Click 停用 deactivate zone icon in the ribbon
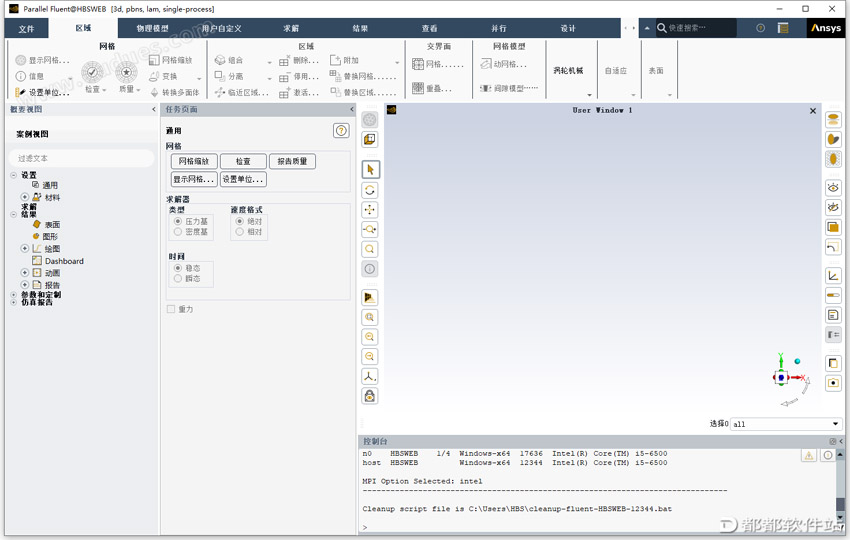850x540 pixels. [x=285, y=77]
